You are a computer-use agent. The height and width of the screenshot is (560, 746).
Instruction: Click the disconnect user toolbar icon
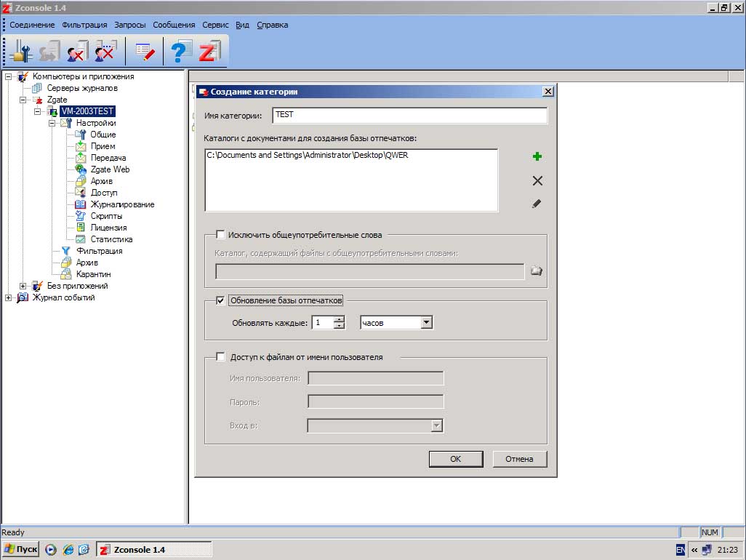point(78,52)
